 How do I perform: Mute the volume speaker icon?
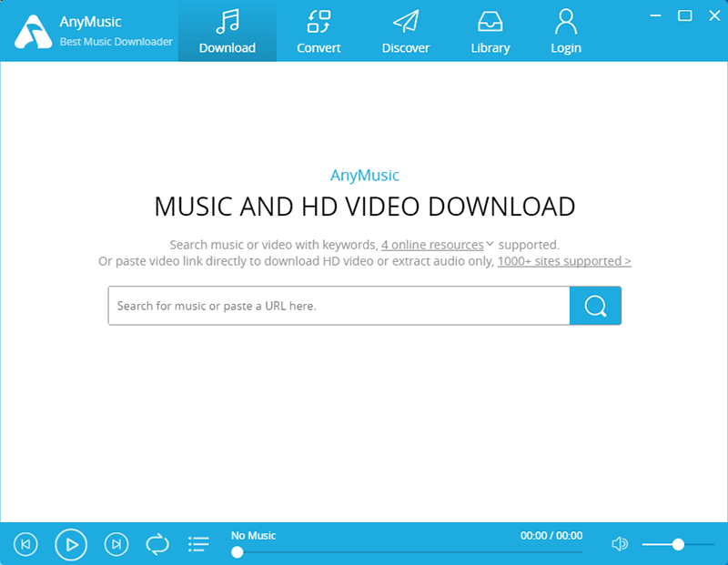pos(620,543)
